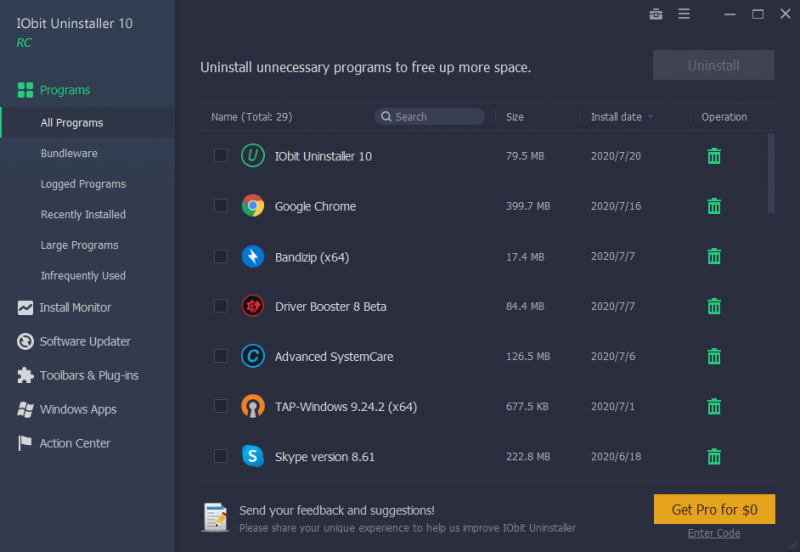Sort by Name (Total: 29) header
Viewport: 800px width, 552px height.
[x=252, y=117]
